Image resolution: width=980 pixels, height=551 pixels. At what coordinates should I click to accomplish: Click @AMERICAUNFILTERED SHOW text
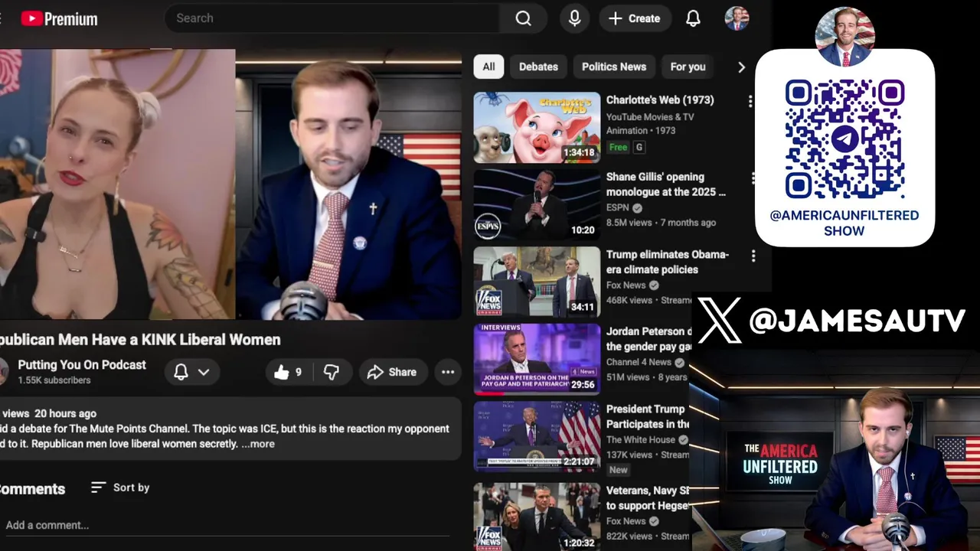pyautogui.click(x=844, y=223)
